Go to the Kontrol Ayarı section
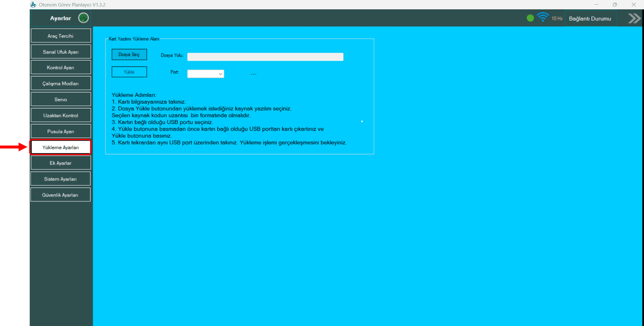This screenshot has width=644, height=326. tap(61, 68)
